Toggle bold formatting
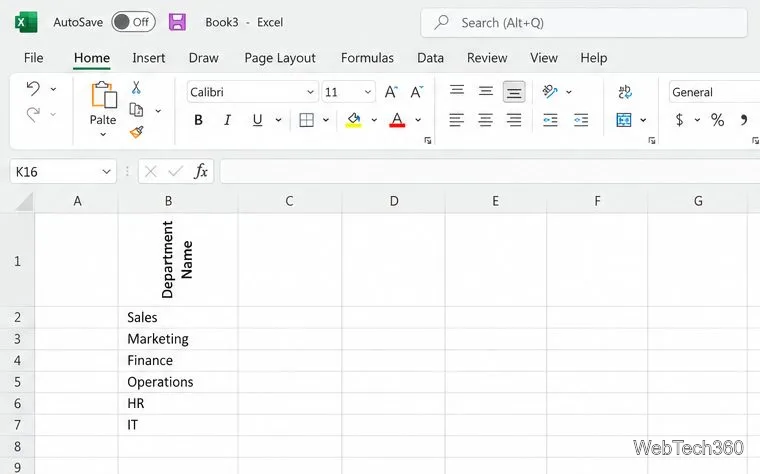The height and width of the screenshot is (474, 760). (198, 120)
